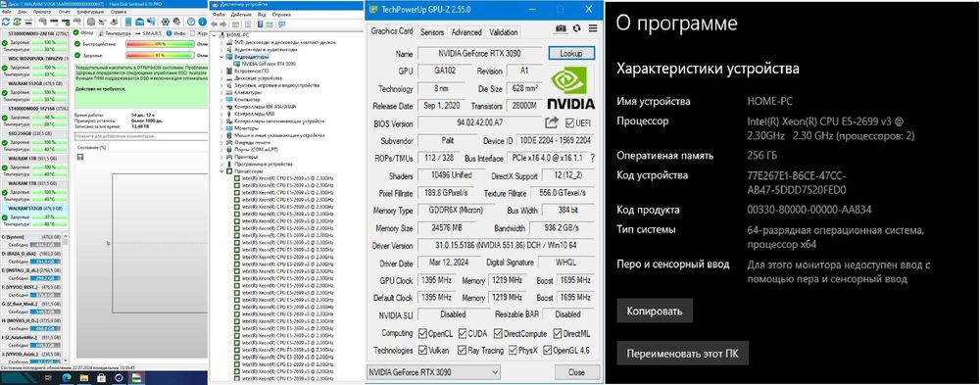This screenshot has width=980, height=385.
Task: Open Task View on the taskbar
Action: tap(49, 377)
